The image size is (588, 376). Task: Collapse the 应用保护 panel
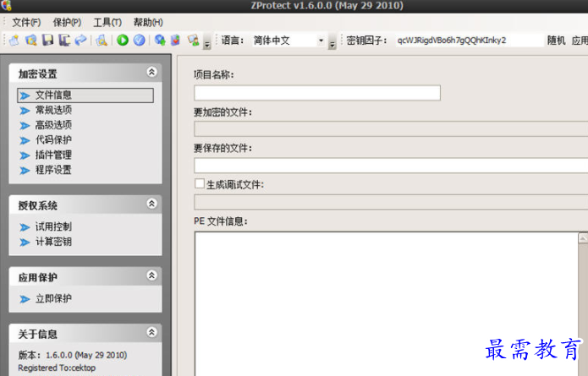tap(151, 275)
